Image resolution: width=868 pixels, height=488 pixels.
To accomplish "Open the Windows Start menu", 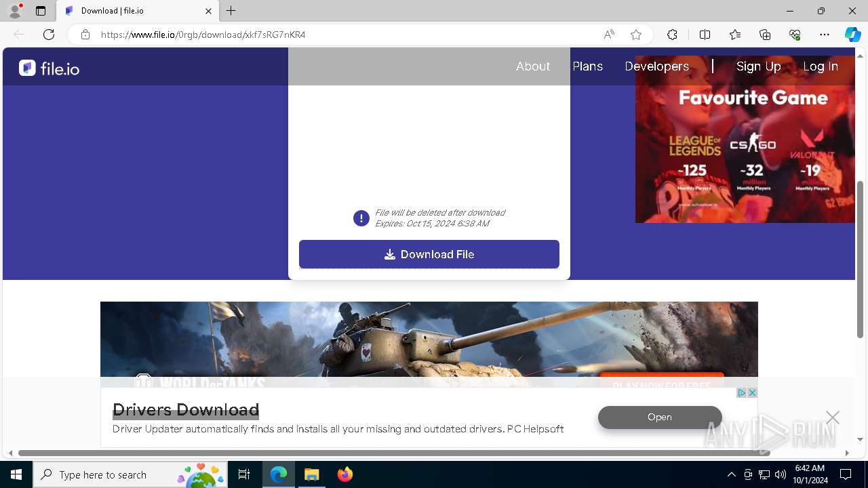I will pos(16,474).
